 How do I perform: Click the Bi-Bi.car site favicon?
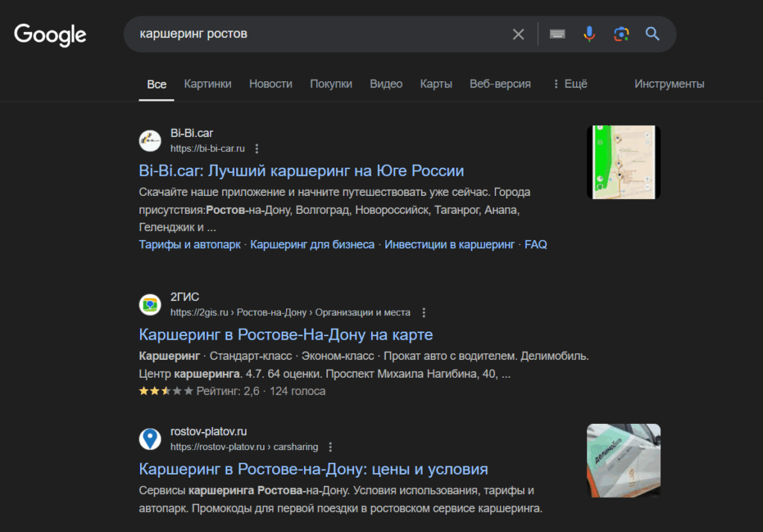click(x=150, y=141)
